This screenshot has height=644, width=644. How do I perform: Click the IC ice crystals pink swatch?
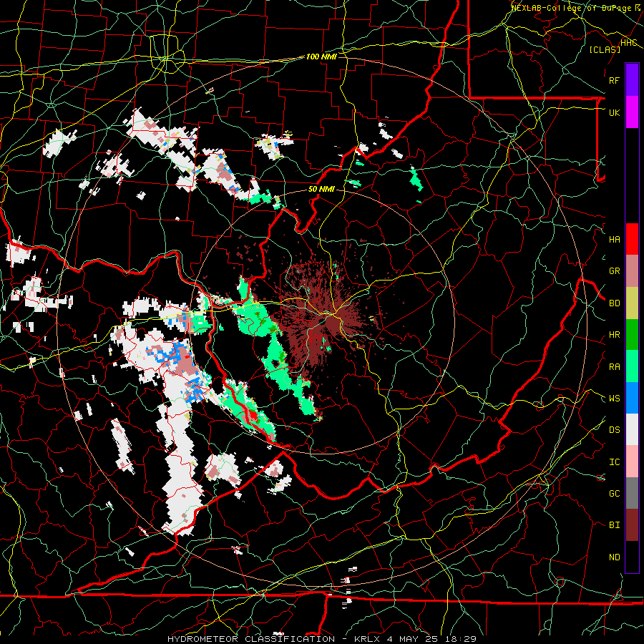[x=632, y=462]
